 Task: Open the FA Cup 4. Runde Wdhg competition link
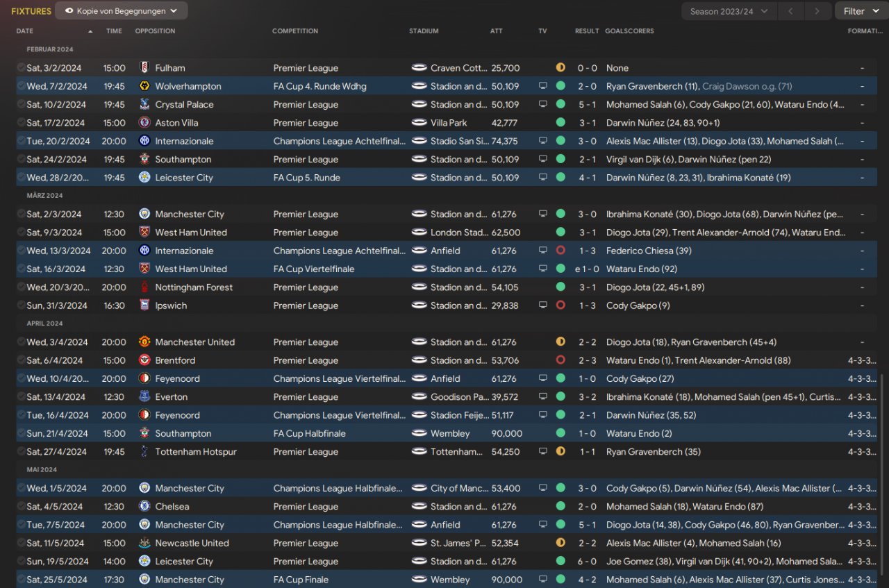pos(320,86)
